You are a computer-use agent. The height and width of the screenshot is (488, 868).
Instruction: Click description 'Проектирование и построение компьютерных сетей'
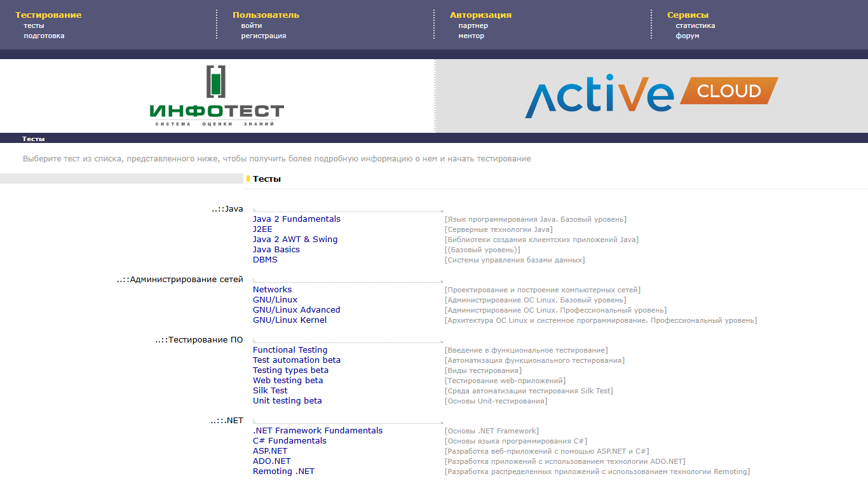[543, 290]
